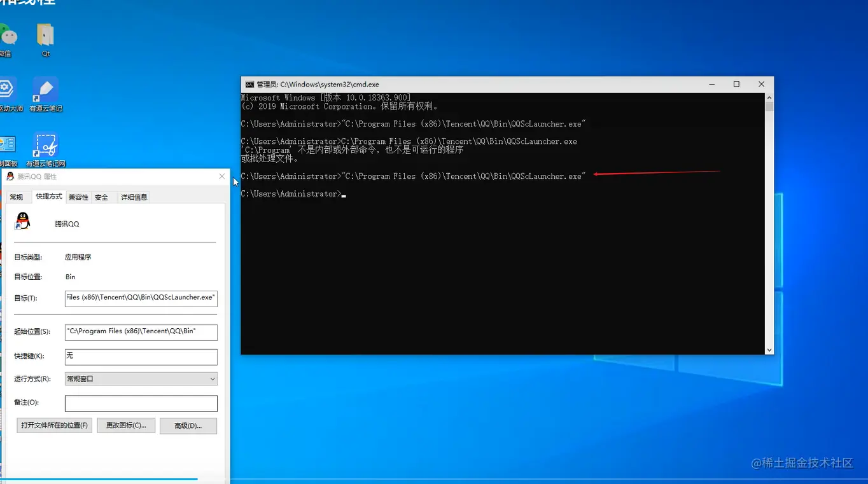Close the cmd.exe window
Screen dimensions: 868x484
(x=761, y=84)
